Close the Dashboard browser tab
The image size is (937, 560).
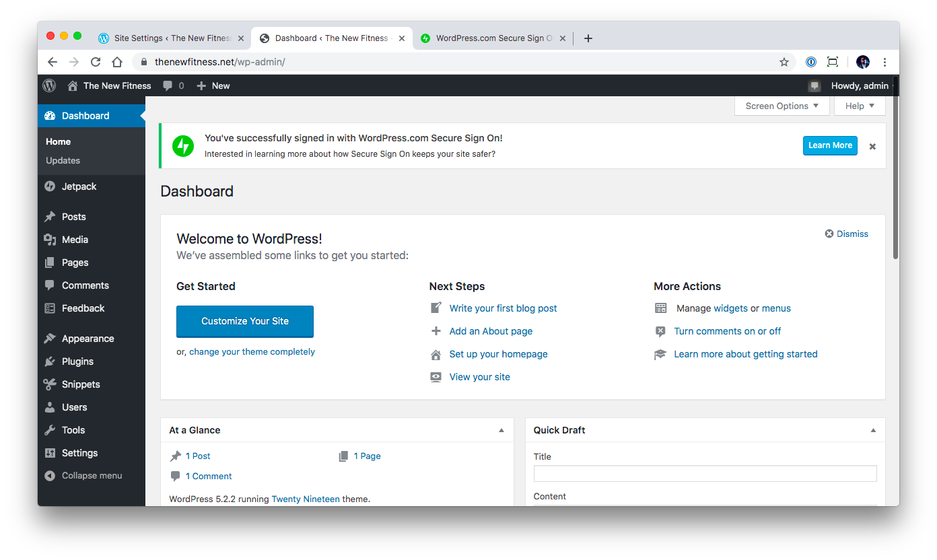coord(402,38)
